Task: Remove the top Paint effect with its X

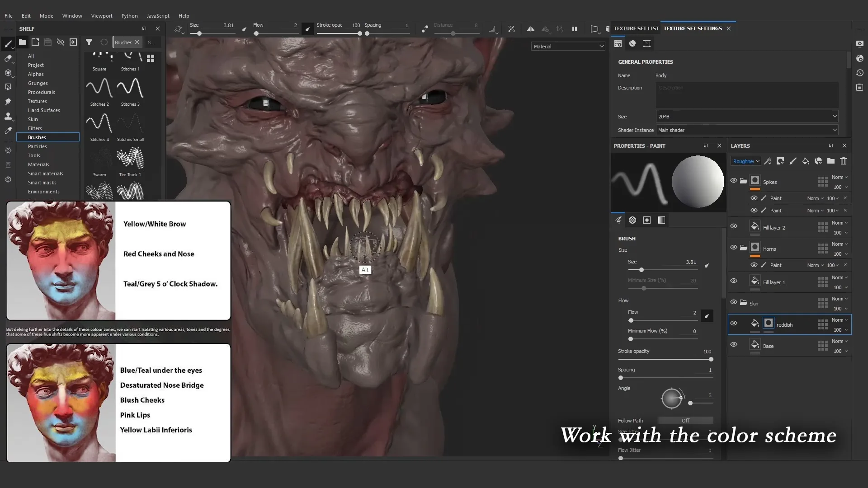Action: pyautogui.click(x=845, y=198)
